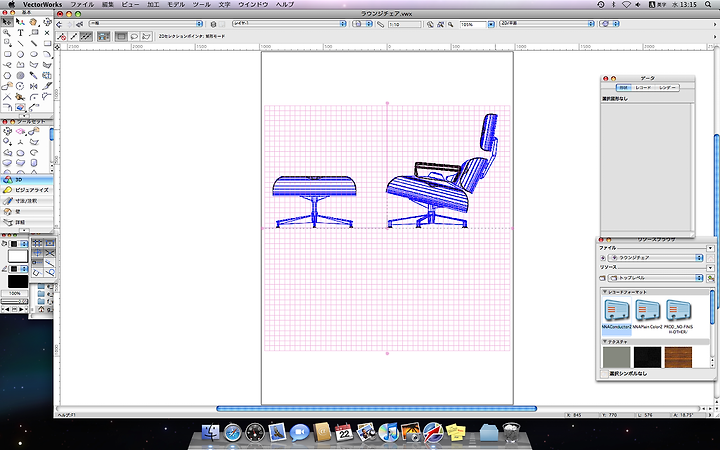
Task: Open the 3D tool set
Action: coord(27,180)
